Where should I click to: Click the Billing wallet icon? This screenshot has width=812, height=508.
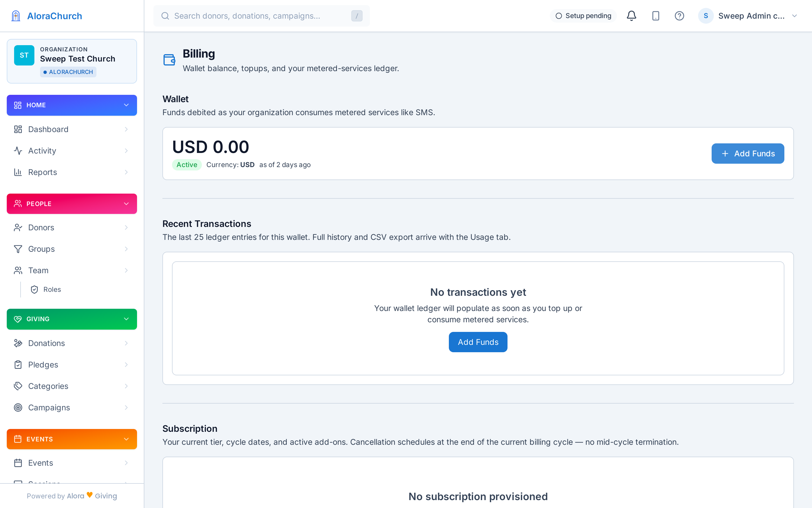169,60
